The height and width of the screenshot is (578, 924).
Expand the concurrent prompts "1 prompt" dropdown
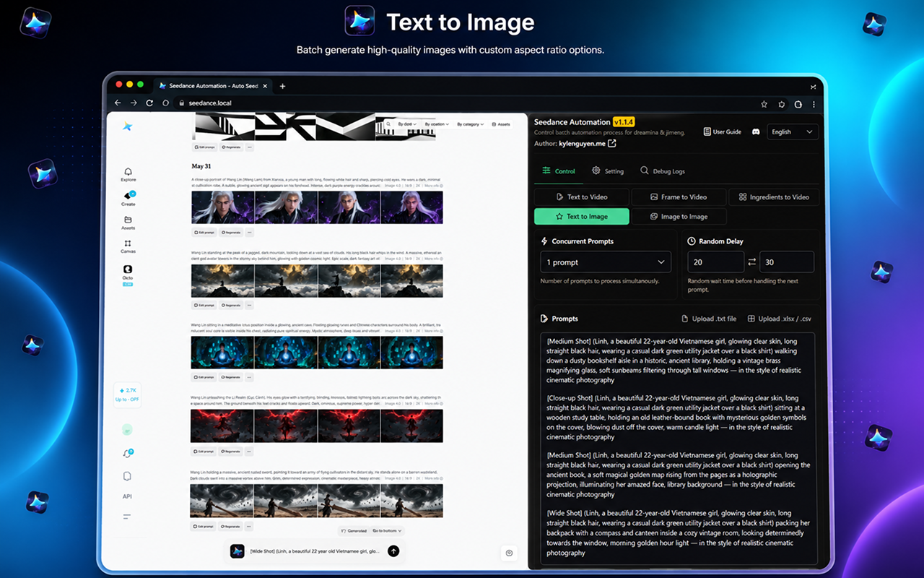pos(606,262)
